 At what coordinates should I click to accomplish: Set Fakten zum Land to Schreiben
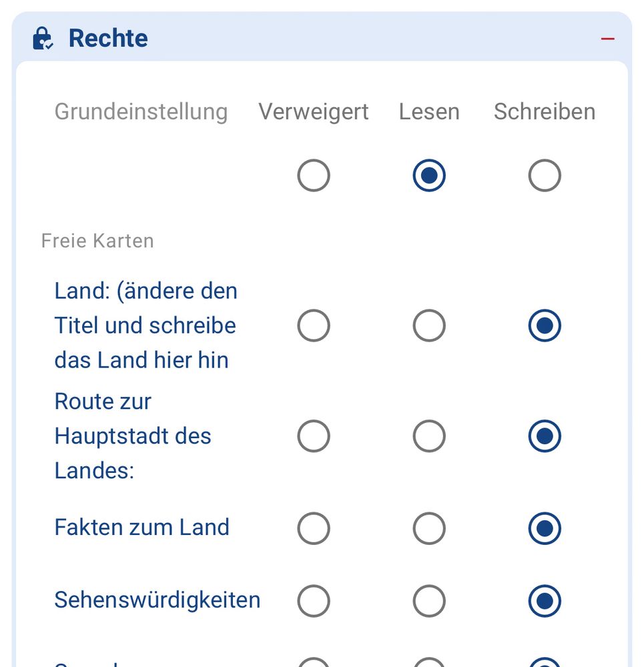coord(545,528)
